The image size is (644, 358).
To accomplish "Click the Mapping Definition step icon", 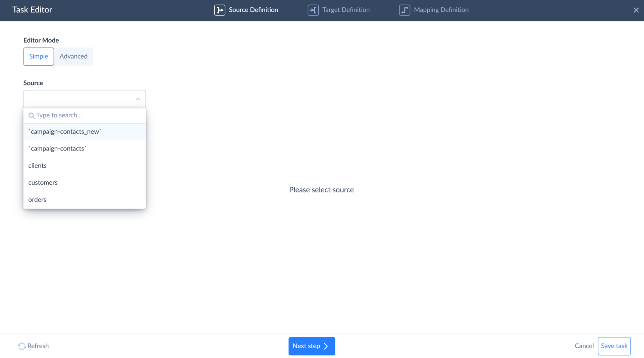I will (x=404, y=10).
